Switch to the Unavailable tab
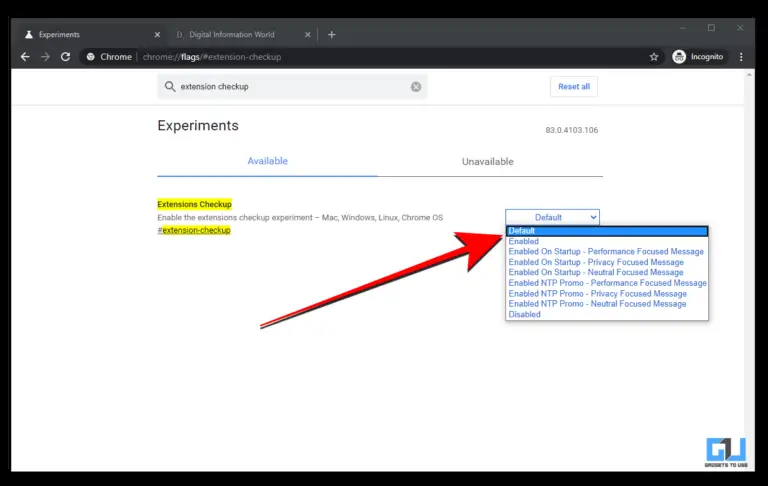 pos(487,162)
